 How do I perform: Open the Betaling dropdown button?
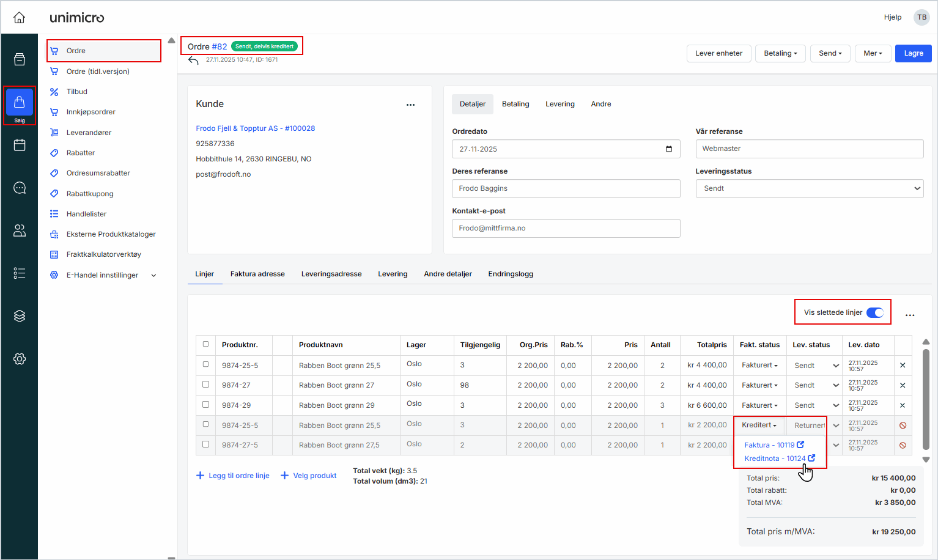pyautogui.click(x=780, y=53)
